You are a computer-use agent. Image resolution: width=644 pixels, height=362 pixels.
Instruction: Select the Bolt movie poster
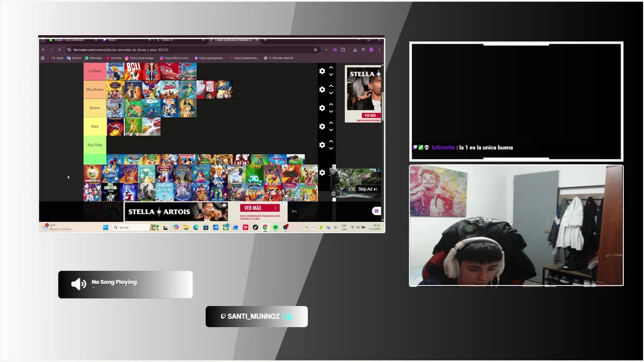coord(133,71)
